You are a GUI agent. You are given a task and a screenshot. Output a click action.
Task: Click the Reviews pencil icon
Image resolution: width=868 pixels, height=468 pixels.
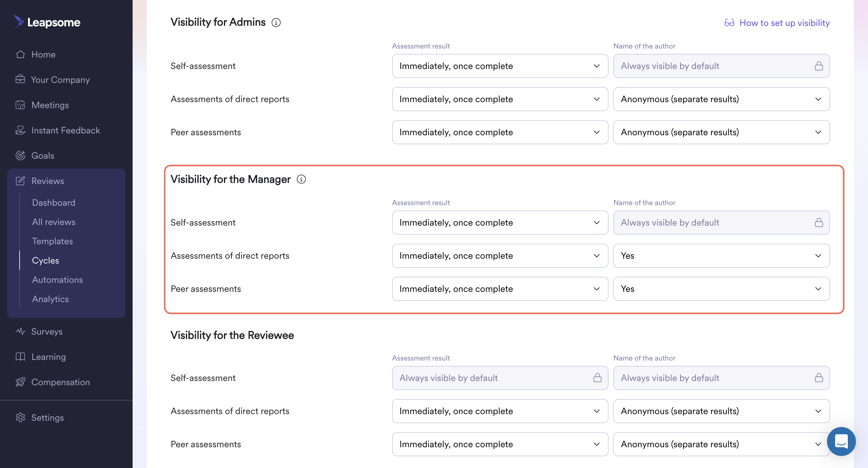[x=20, y=181]
